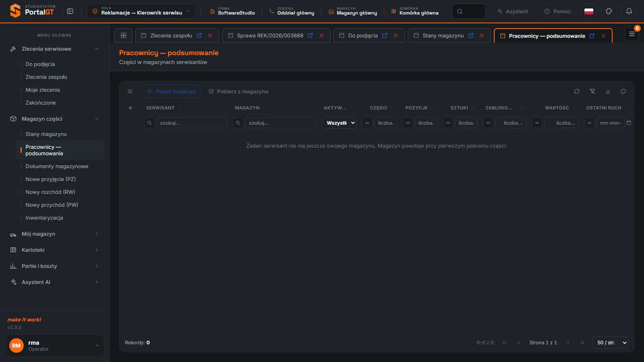The height and width of the screenshot is (362, 644).
Task: Open the theme palette icon in header
Action: pyautogui.click(x=609, y=11)
